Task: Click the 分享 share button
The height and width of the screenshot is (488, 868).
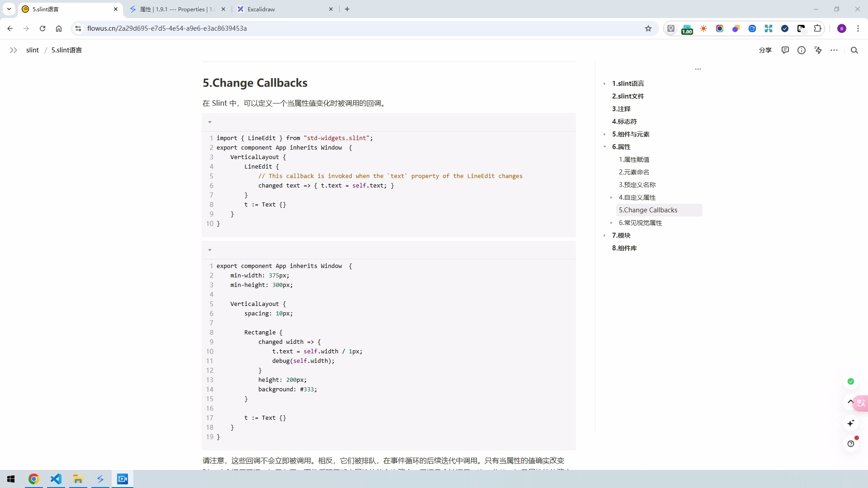Action: [x=765, y=50]
